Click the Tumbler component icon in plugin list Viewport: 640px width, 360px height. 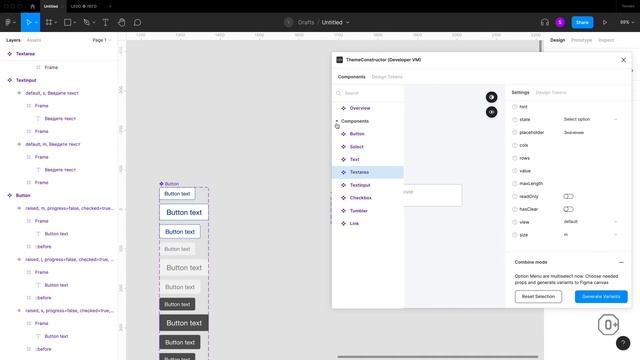tap(343, 211)
